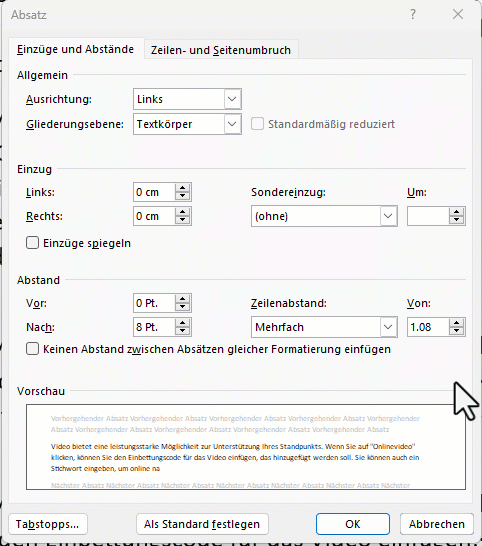Click the Tabstopps button
Image resolution: width=482 pixels, height=546 pixels.
click(48, 524)
